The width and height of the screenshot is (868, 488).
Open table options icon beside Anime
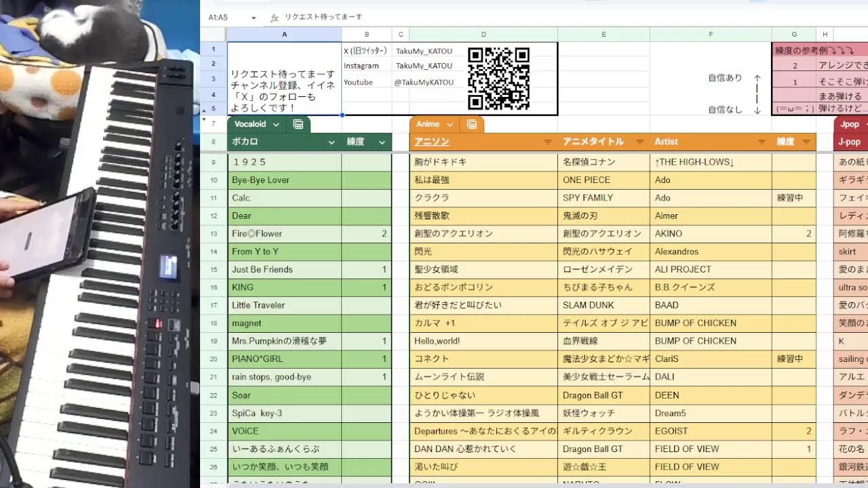point(471,124)
